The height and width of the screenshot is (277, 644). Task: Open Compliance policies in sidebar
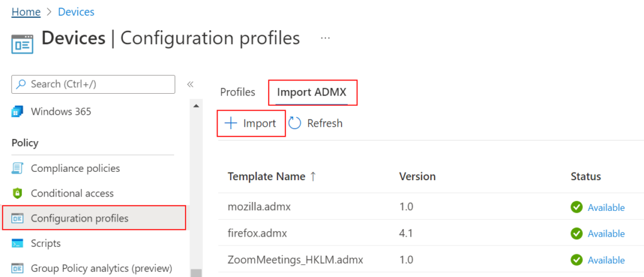[75, 169]
